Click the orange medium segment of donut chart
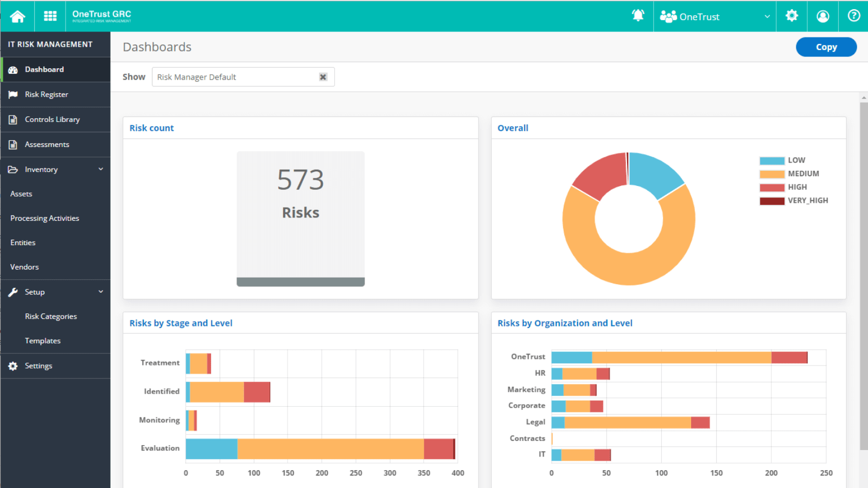This screenshot has width=868, height=488. [x=629, y=268]
